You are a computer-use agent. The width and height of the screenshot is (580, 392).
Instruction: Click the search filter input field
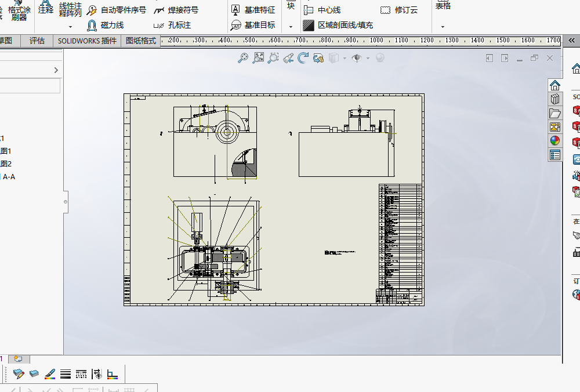[x=30, y=86]
